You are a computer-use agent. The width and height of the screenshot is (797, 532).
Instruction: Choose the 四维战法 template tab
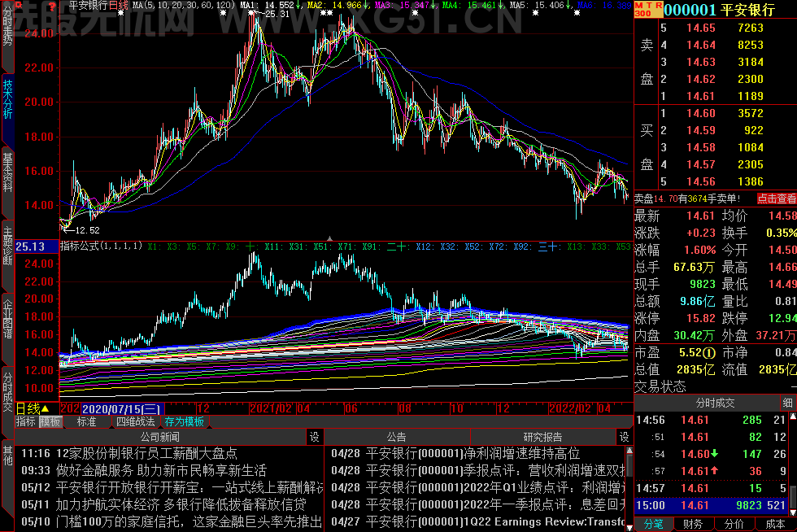point(135,421)
